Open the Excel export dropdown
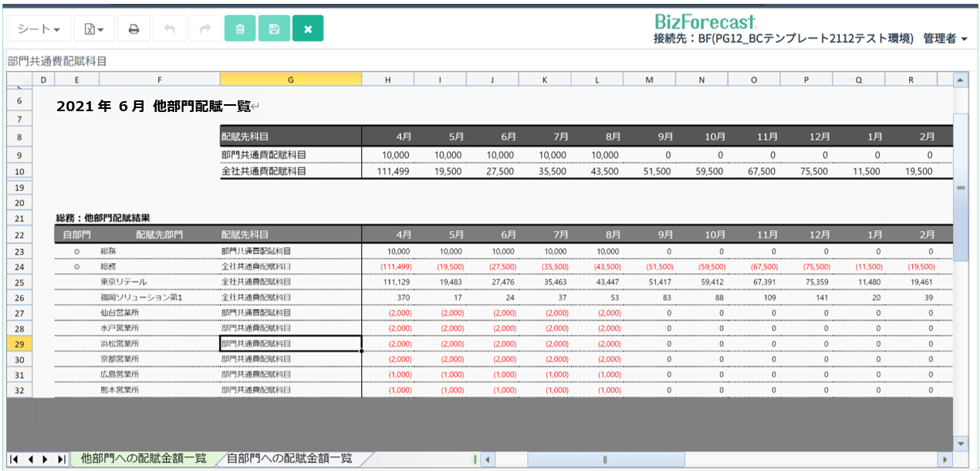980x471 pixels. pos(94,29)
